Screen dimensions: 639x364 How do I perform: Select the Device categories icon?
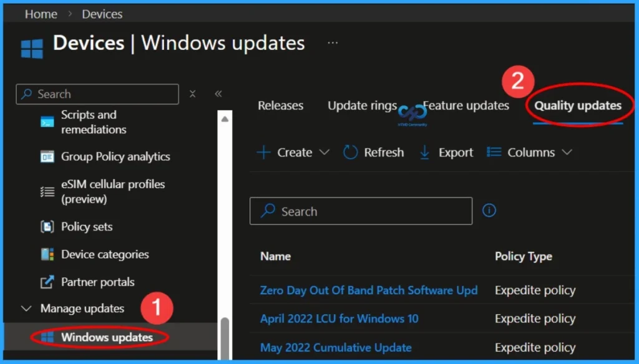pyautogui.click(x=49, y=254)
